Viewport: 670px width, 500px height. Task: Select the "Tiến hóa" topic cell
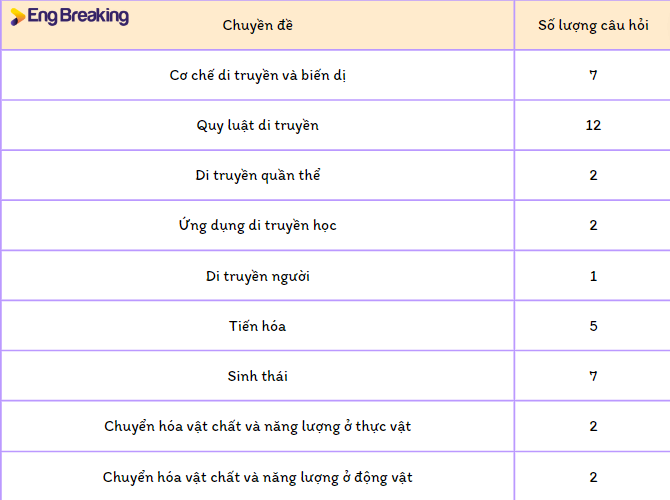258,326
